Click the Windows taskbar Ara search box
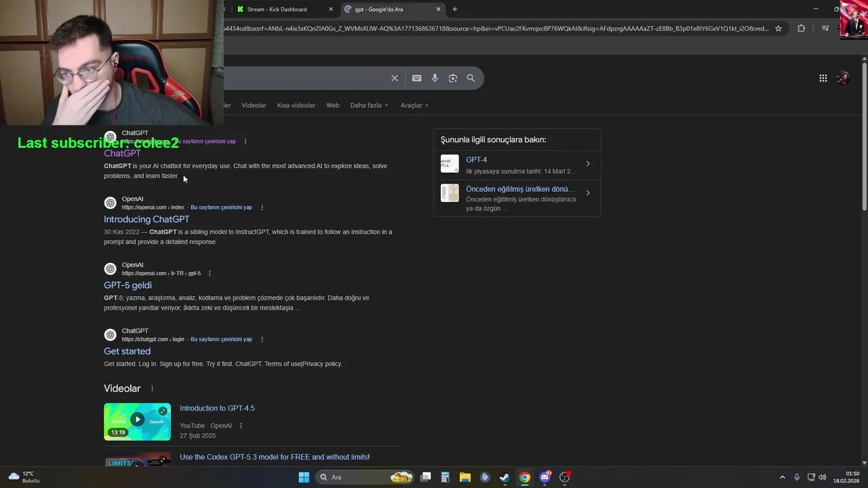Screen dimensions: 868x488 [366, 477]
